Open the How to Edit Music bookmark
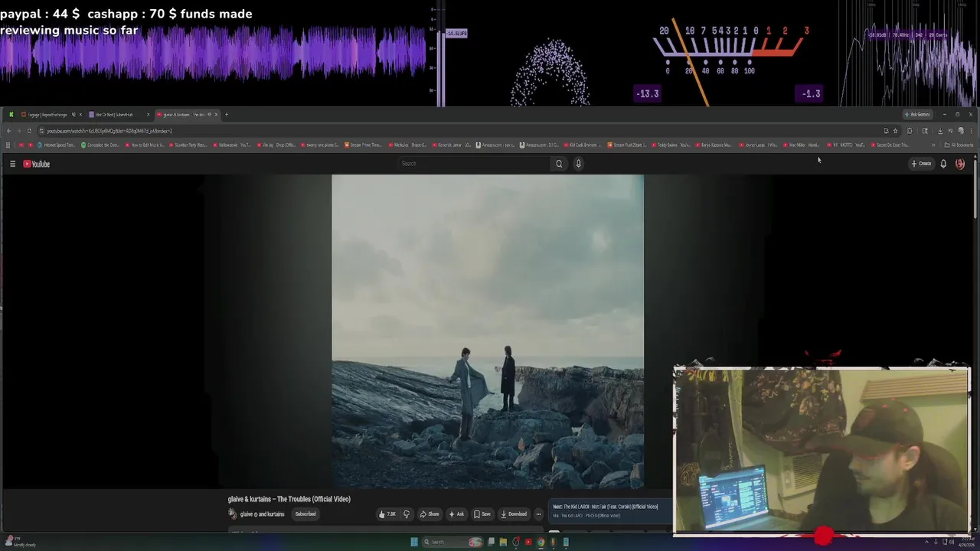Screen dimensions: 980x551 coord(145,145)
